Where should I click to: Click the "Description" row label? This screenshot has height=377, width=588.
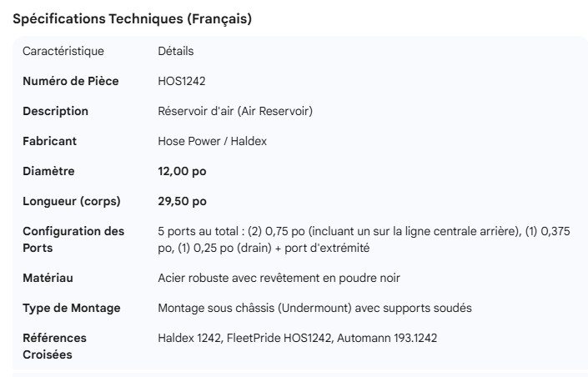click(55, 111)
